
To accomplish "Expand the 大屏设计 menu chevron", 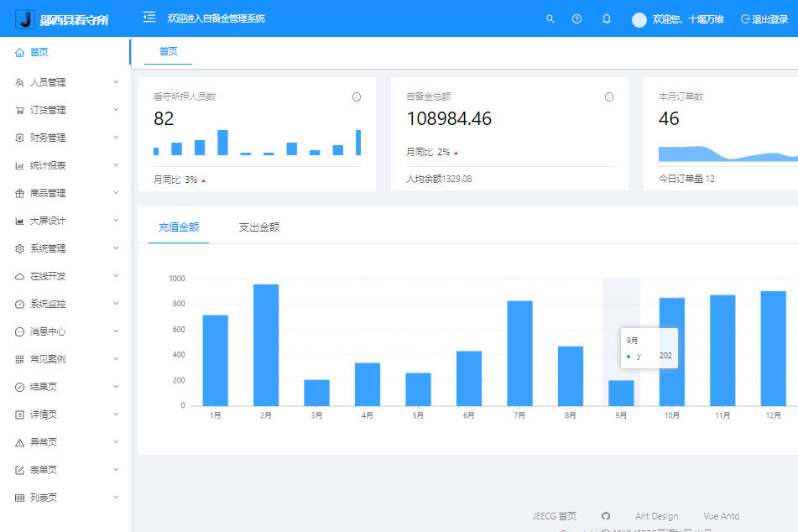I will [116, 221].
